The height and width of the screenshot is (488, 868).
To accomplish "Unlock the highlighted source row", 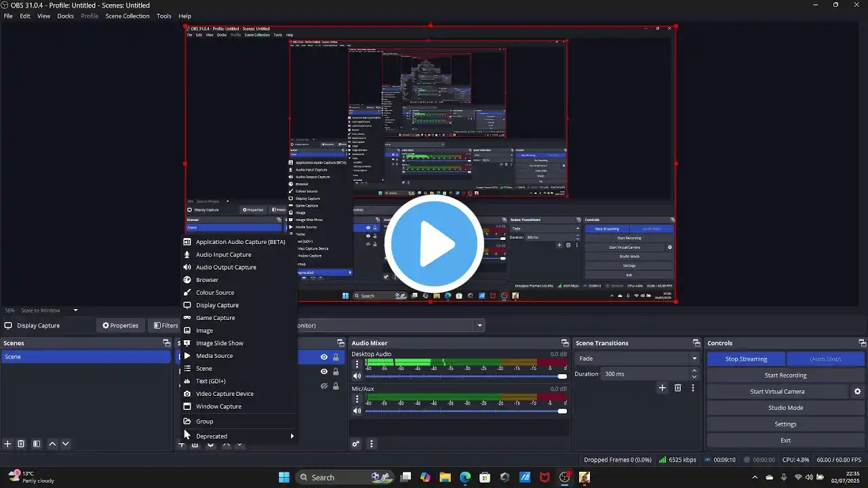I will pyautogui.click(x=336, y=357).
